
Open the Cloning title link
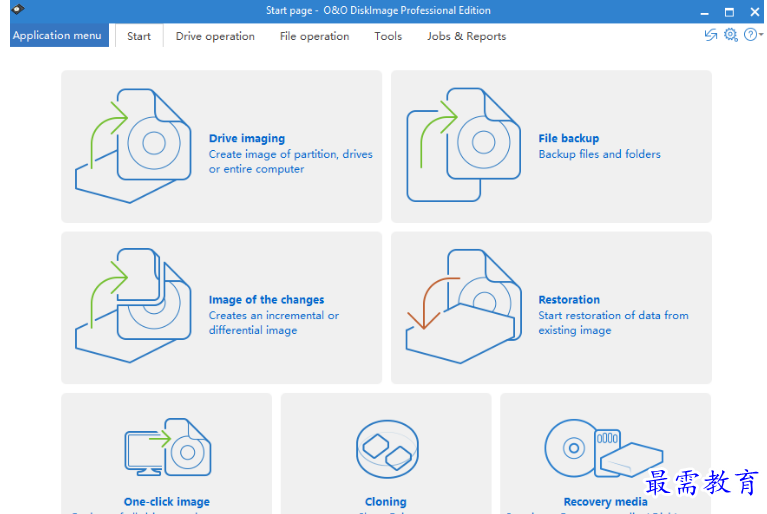pyautogui.click(x=386, y=502)
